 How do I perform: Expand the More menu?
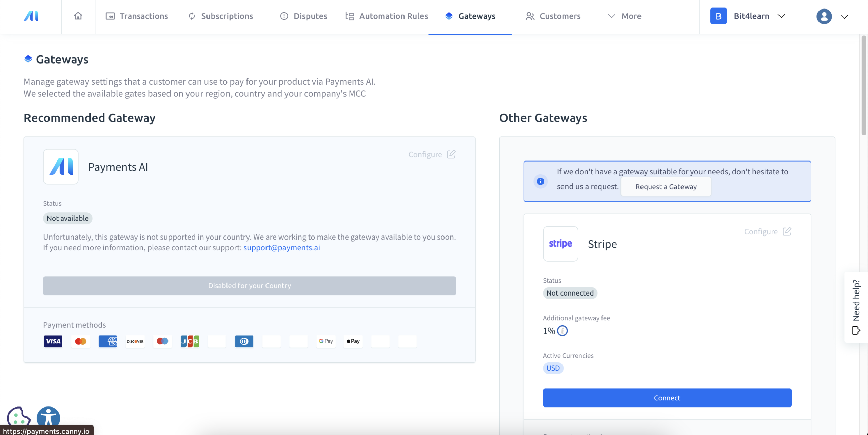(x=625, y=16)
